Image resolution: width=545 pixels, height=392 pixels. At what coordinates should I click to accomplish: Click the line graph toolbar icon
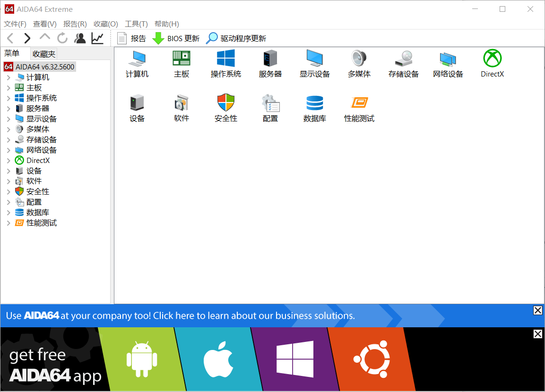(x=98, y=38)
